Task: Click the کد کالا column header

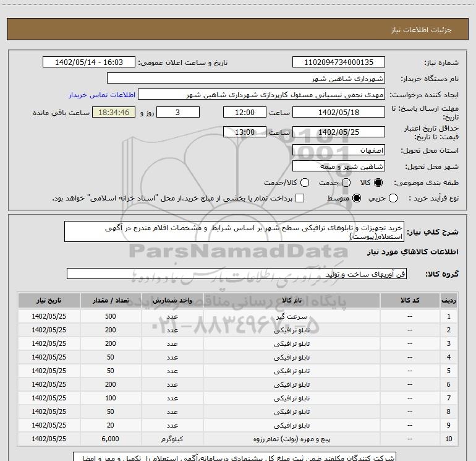Action: coord(410,301)
